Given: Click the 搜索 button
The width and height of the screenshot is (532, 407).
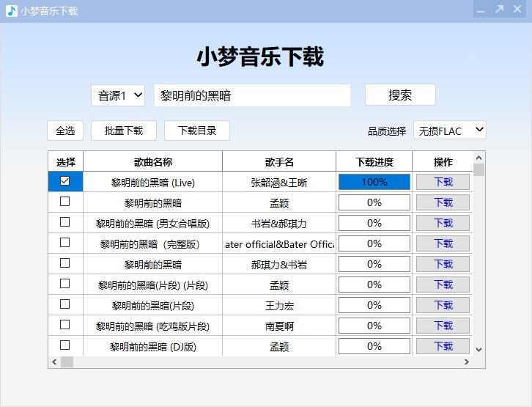Looking at the screenshot, I should pyautogui.click(x=400, y=95).
